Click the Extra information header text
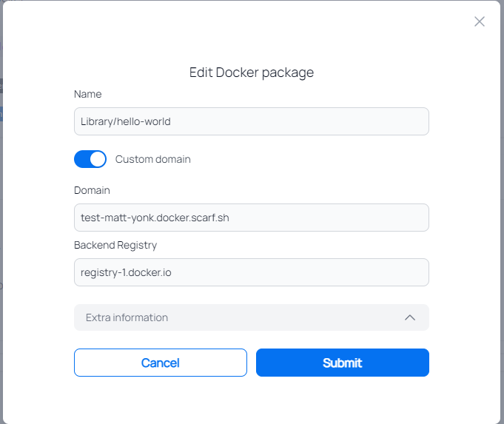This screenshot has width=504, height=424. tap(127, 317)
